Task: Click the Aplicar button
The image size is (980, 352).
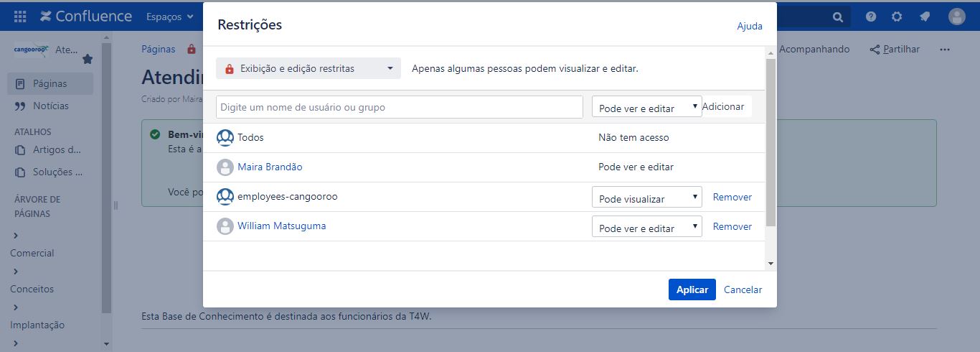Action: [692, 290]
